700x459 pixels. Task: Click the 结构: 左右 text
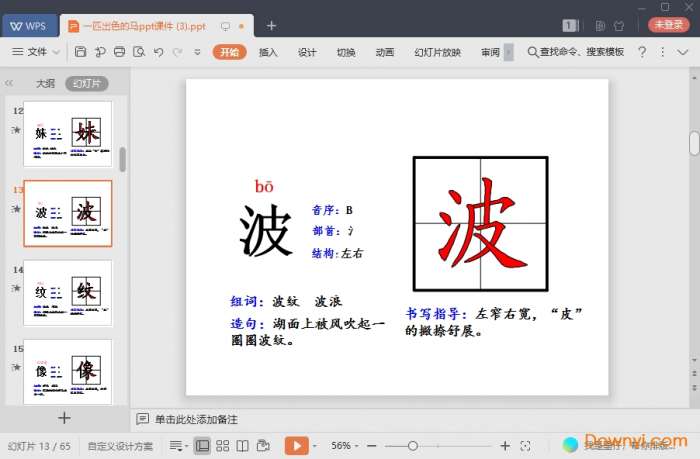[x=338, y=253]
